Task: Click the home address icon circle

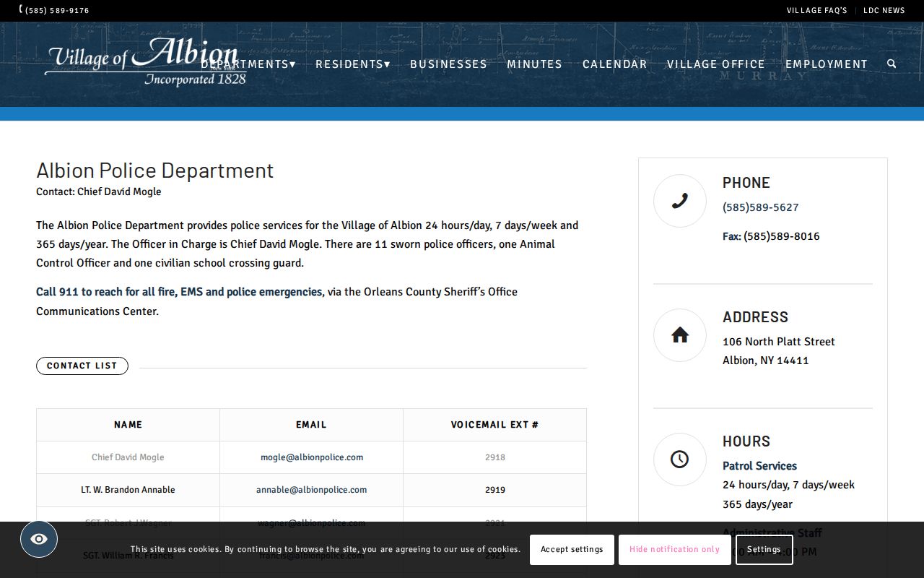Action: (x=680, y=335)
